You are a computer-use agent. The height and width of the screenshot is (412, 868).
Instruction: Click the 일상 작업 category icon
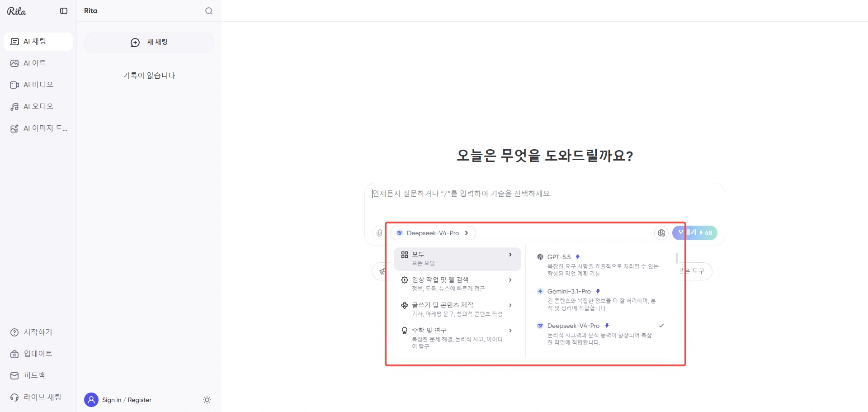(x=405, y=280)
